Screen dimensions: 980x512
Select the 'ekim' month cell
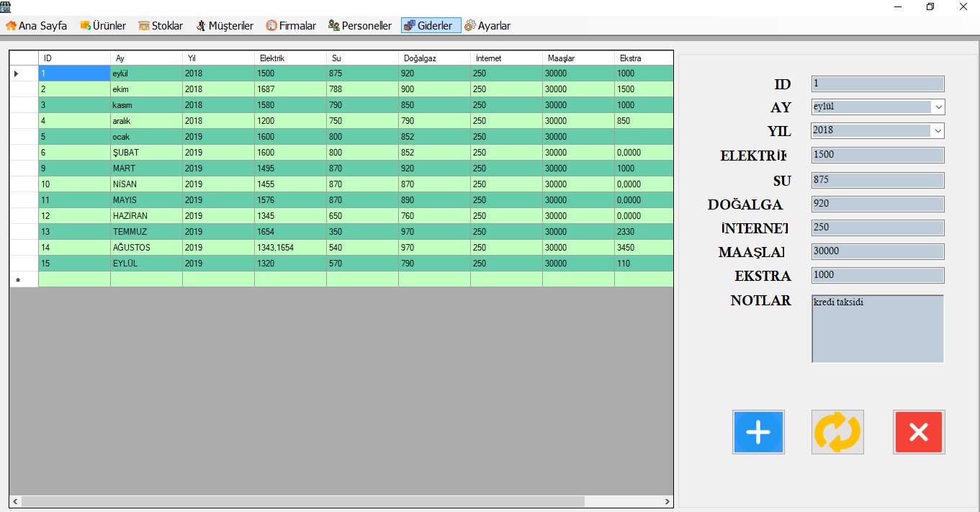click(x=146, y=89)
